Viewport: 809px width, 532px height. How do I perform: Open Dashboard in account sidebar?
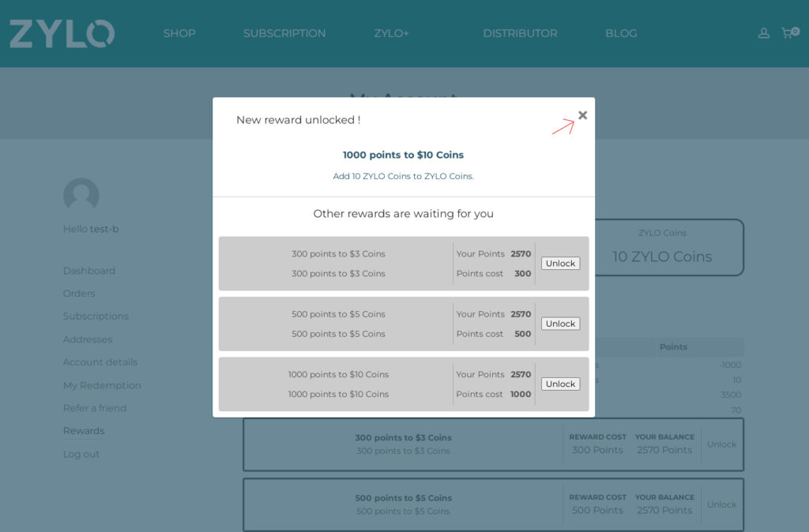pyautogui.click(x=89, y=271)
